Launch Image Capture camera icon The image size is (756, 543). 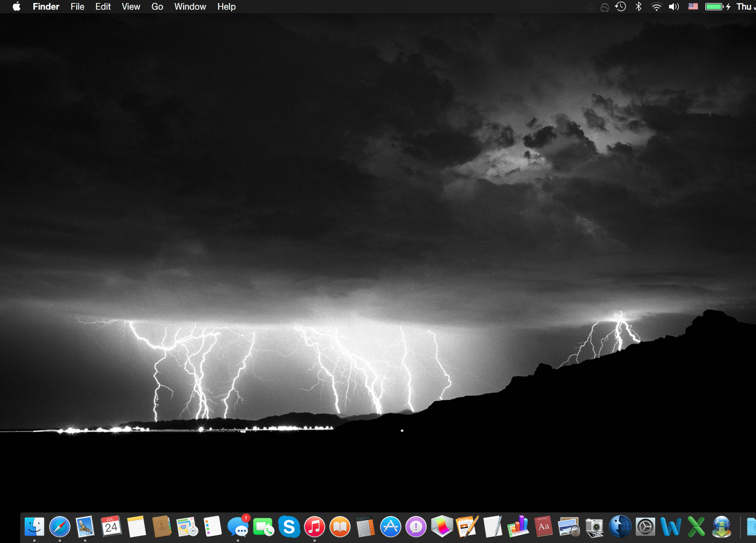coord(595,527)
